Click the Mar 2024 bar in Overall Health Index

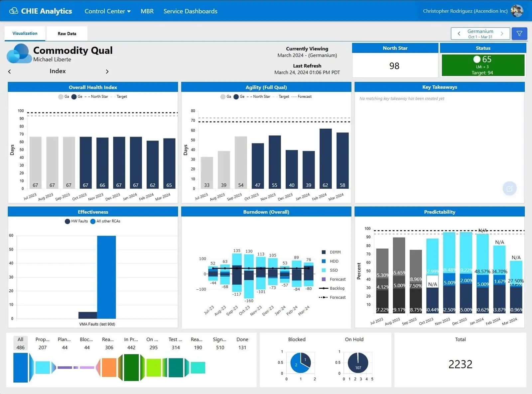click(169, 163)
